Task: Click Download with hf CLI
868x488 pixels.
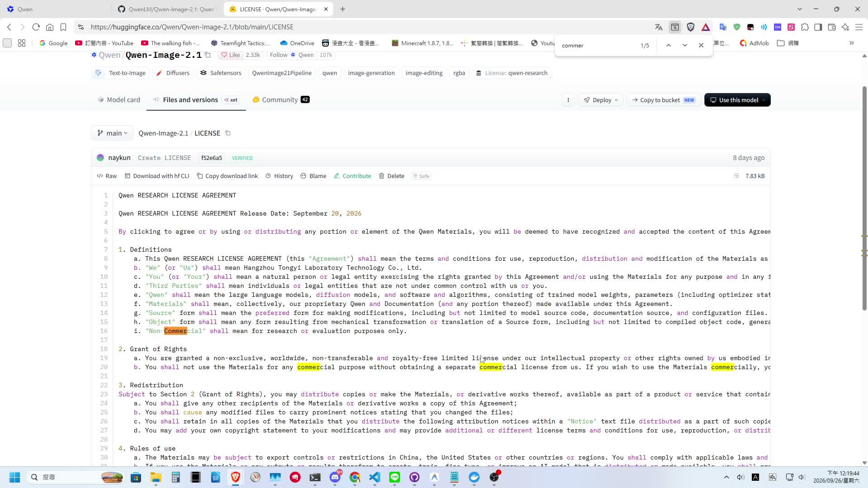Action: coord(157,176)
